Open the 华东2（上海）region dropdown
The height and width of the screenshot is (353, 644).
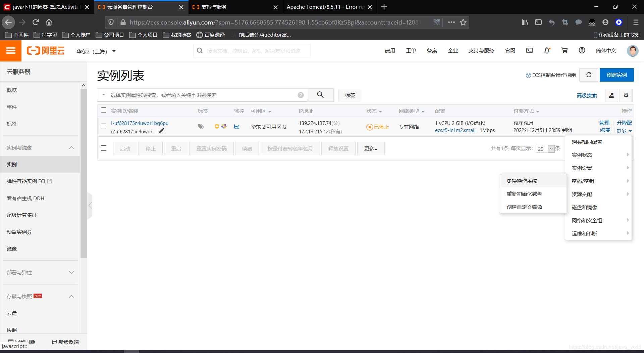[x=96, y=51]
